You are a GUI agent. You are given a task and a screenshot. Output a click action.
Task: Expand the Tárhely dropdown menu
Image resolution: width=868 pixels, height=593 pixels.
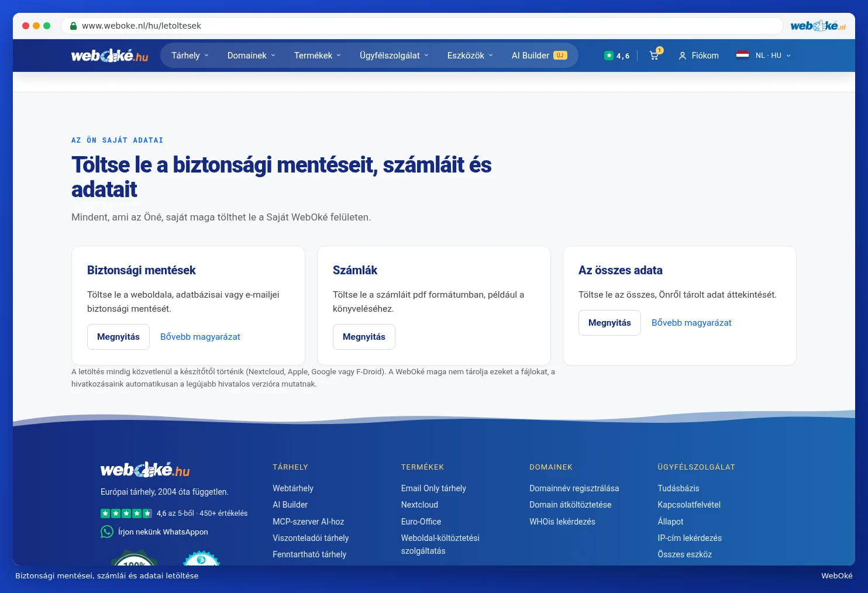click(x=190, y=56)
